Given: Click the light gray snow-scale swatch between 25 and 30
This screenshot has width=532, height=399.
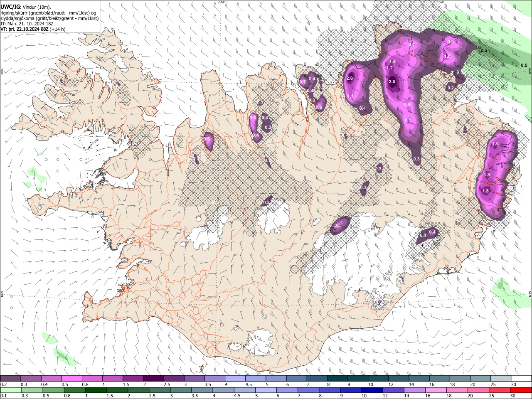Looking at the screenshot, I should [x=501, y=379].
